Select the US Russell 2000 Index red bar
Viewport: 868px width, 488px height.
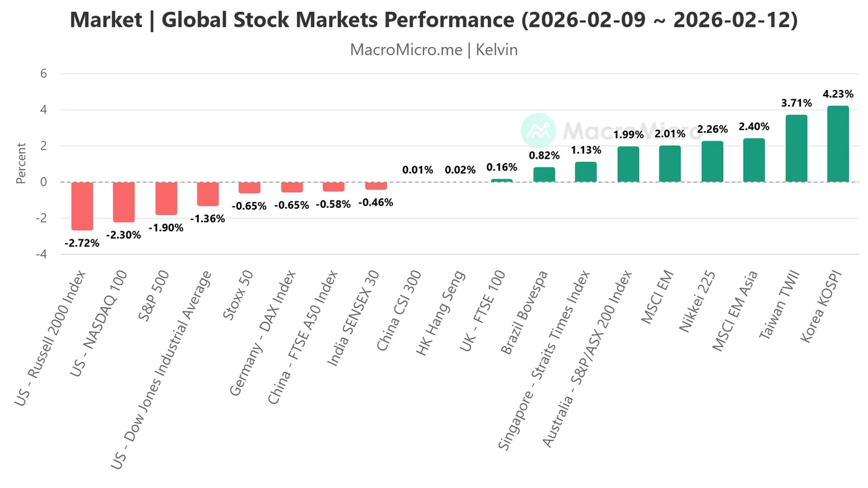click(x=82, y=206)
